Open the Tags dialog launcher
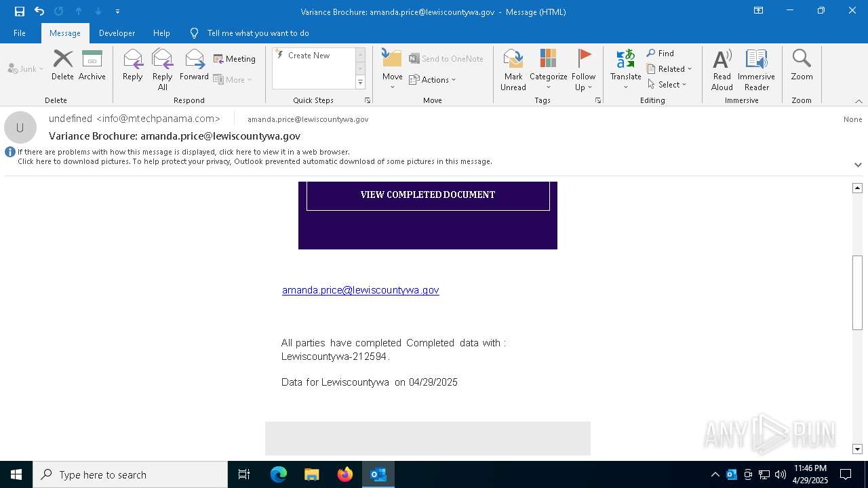Viewport: 868px width, 488px height. [x=598, y=100]
